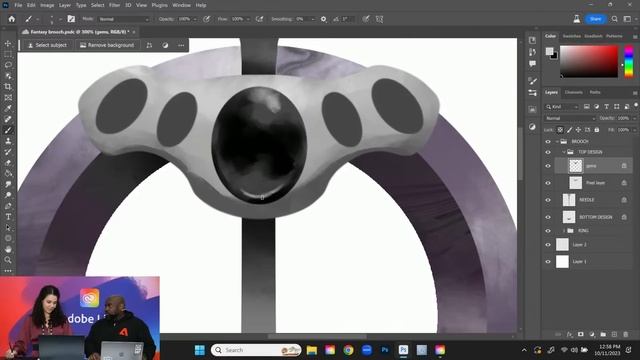This screenshot has height=360, width=640.
Task: Select the Clone Stamp tool
Action: click(8, 141)
